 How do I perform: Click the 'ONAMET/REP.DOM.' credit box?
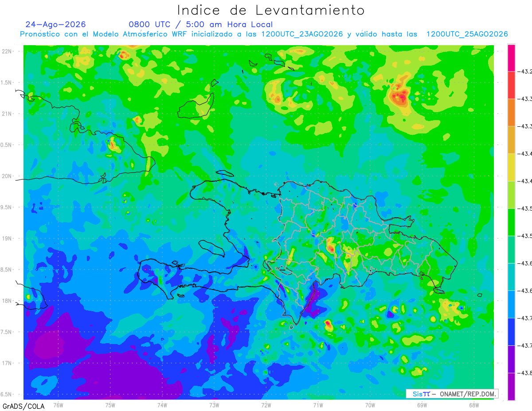pos(452,394)
